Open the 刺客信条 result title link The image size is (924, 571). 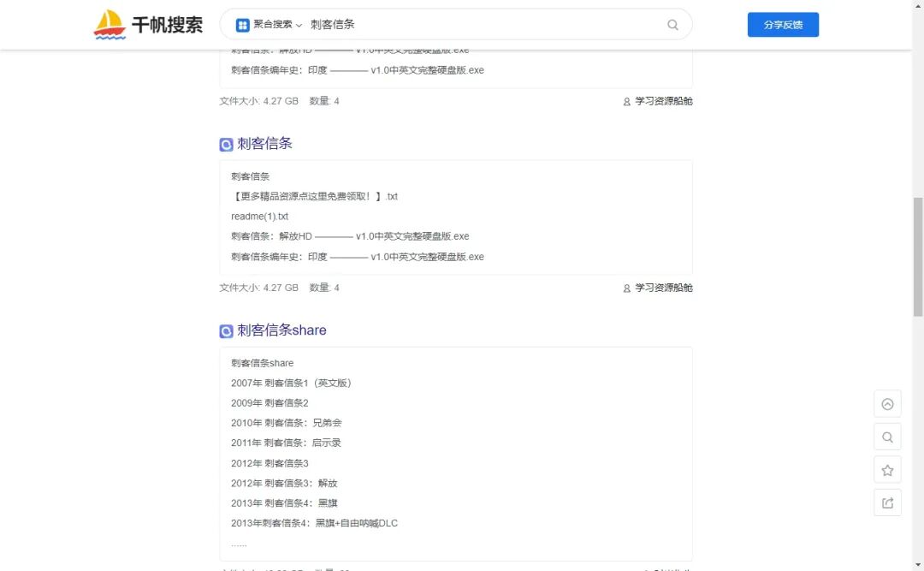tap(264, 143)
